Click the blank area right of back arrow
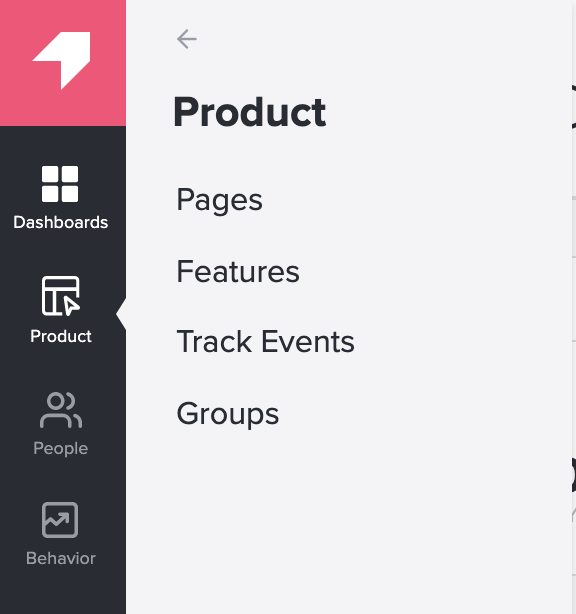The width and height of the screenshot is (576, 614). 352,39
